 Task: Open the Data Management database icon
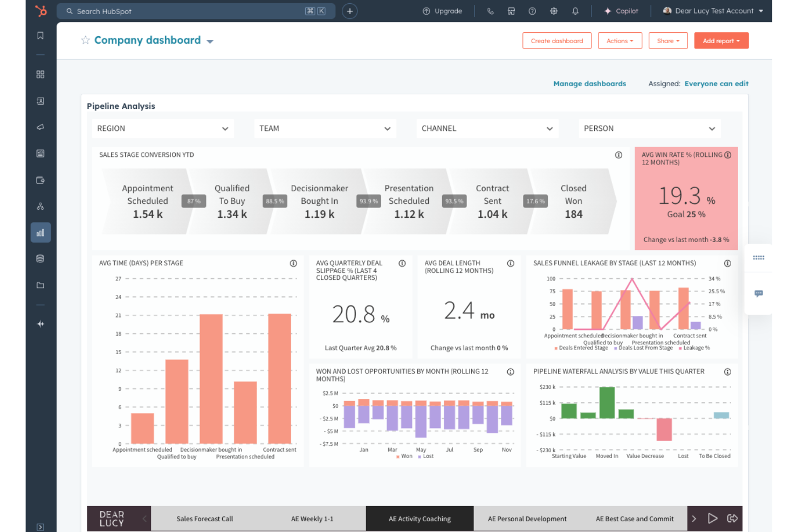40,258
